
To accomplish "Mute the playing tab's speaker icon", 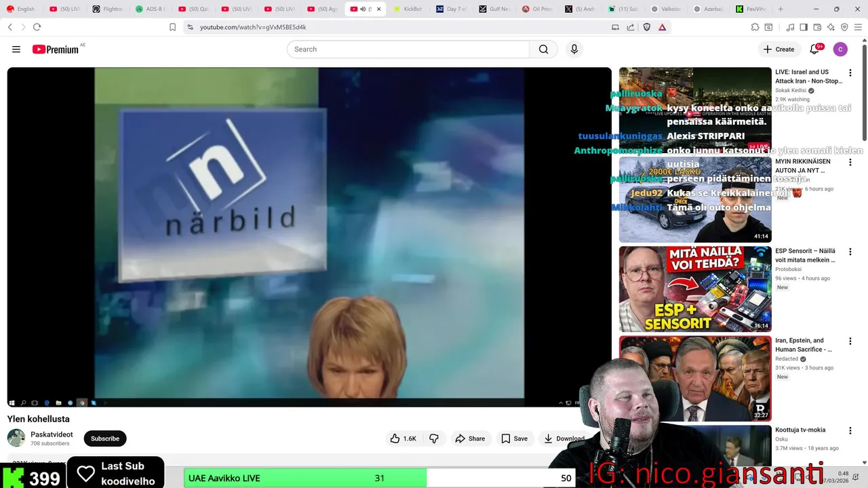I will [x=363, y=9].
